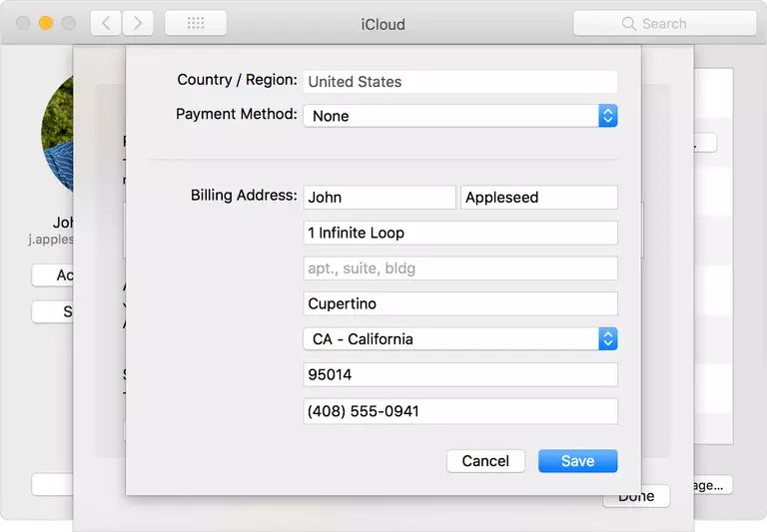Open the Payment Method dropdown
This screenshot has width=767, height=532.
459,116
